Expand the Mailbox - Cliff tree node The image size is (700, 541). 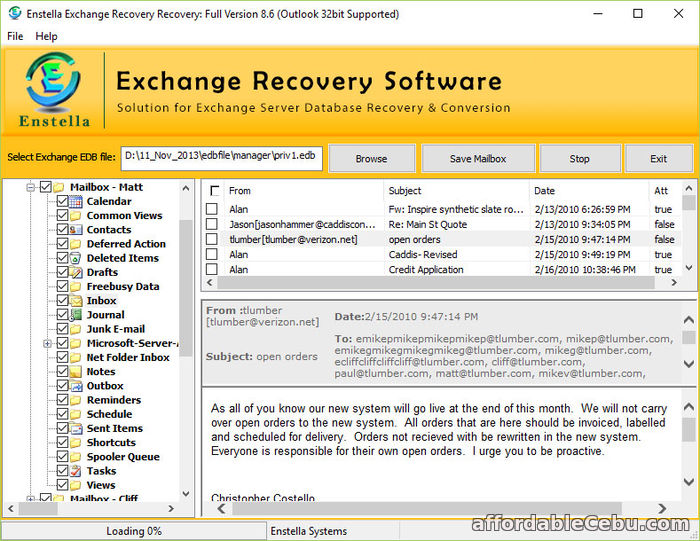pos(30,498)
